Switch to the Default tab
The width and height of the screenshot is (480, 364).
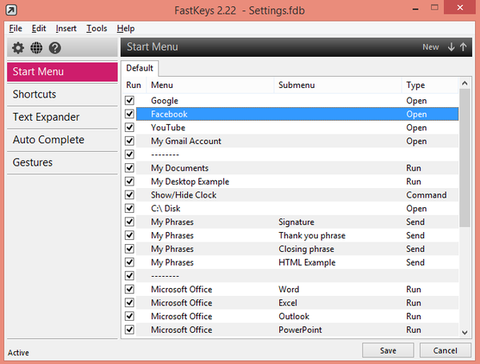pos(140,68)
